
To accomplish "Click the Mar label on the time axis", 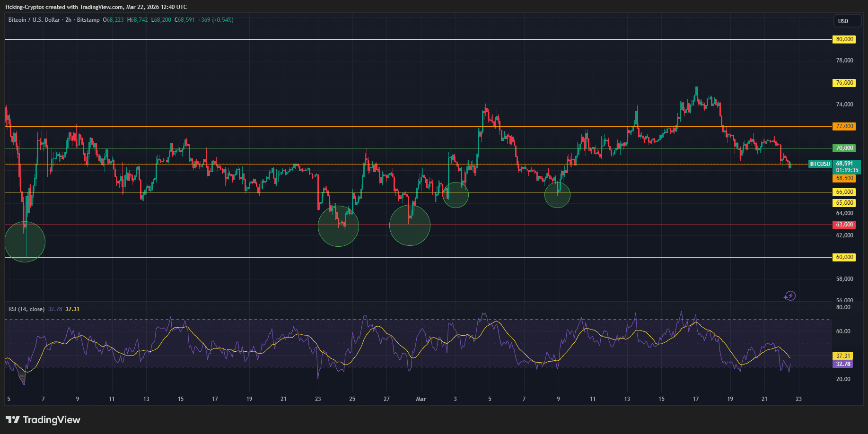I will pyautogui.click(x=421, y=399).
